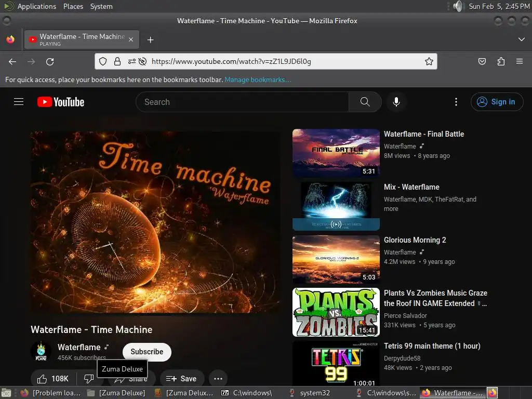532x399 pixels.
Task: Switch to Waterflame taskbar window
Action: (x=453, y=393)
